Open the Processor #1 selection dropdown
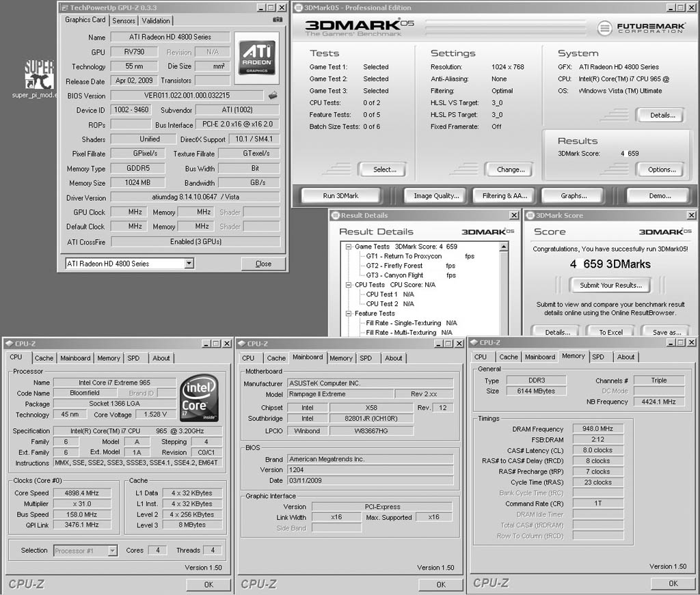The image size is (700, 595). (113, 551)
